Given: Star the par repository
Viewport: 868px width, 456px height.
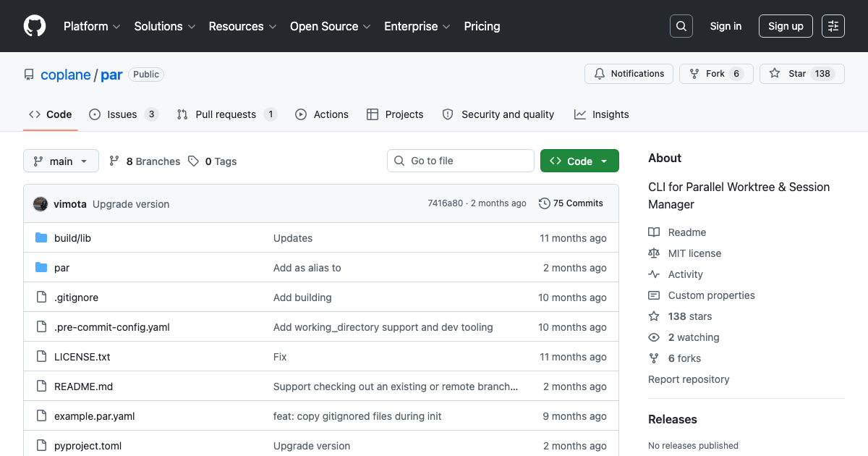Looking at the screenshot, I should point(801,74).
